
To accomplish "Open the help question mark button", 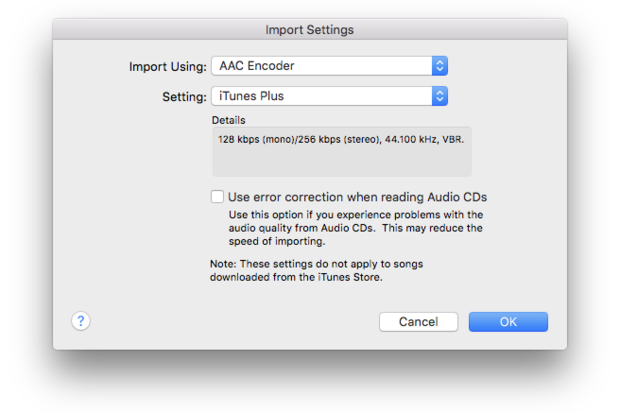I will pos(81,321).
